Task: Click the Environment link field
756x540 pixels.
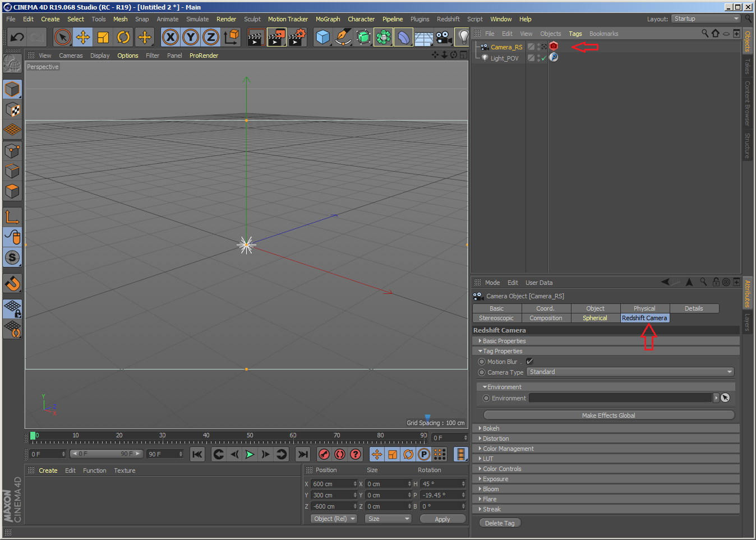Action: [x=620, y=398]
